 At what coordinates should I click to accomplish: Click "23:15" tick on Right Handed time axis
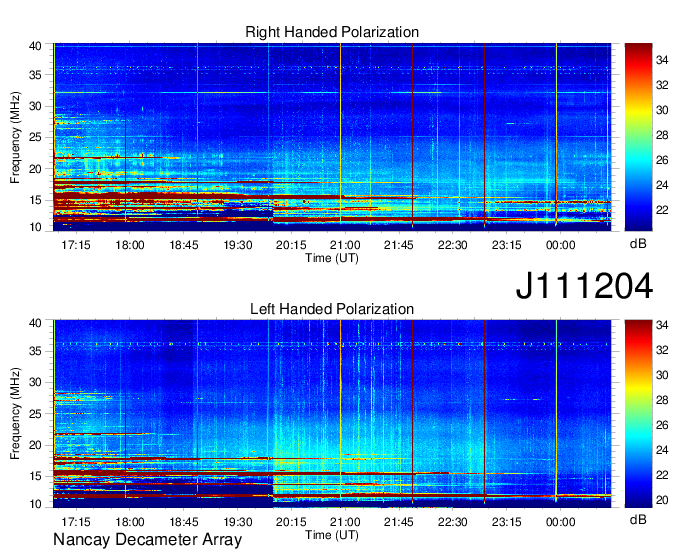pyautogui.click(x=507, y=245)
